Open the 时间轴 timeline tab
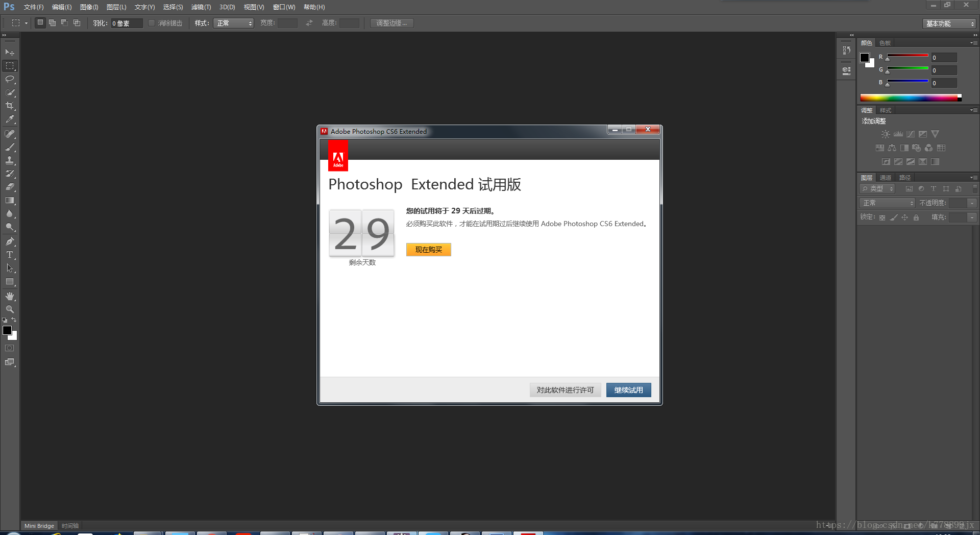This screenshot has width=980, height=535. coord(70,526)
